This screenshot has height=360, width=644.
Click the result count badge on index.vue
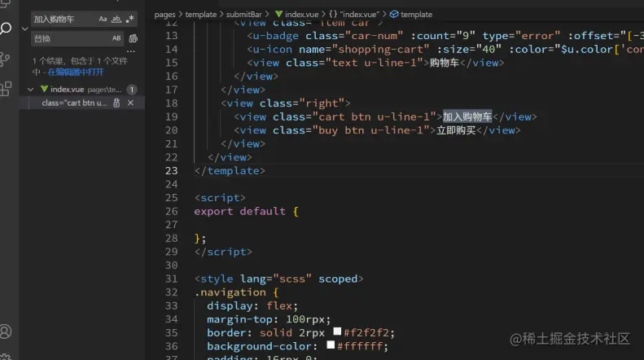pos(132,89)
